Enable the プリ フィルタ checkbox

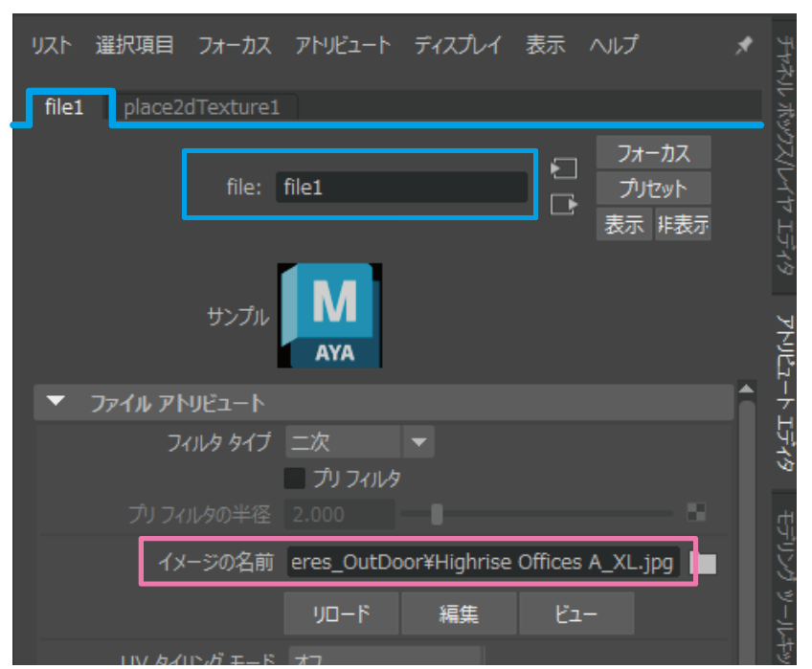[x=296, y=479]
